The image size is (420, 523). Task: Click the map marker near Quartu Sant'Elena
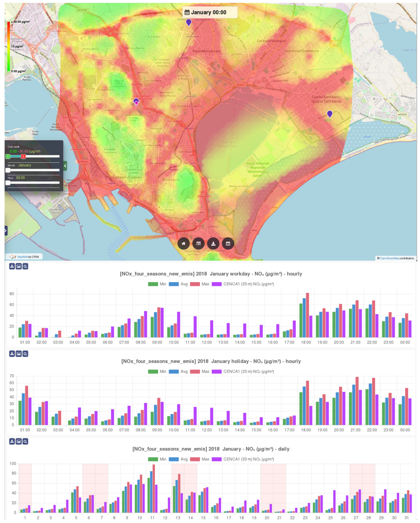[329, 114]
